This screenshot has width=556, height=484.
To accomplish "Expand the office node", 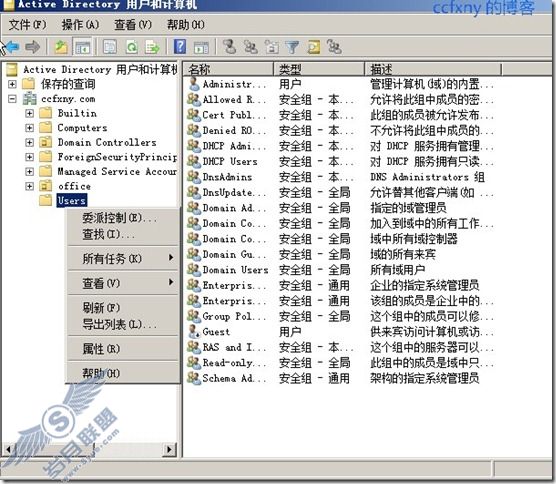I will pos(30,186).
